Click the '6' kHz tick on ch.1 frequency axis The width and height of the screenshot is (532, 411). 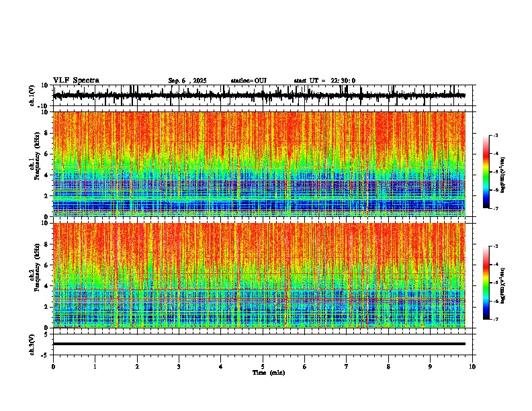pos(47,154)
